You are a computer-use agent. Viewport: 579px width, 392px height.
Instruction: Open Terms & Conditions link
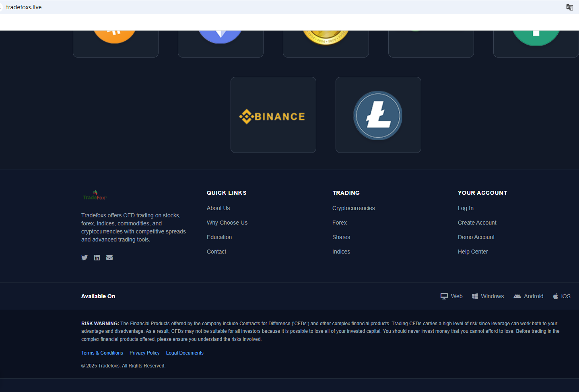click(x=102, y=353)
